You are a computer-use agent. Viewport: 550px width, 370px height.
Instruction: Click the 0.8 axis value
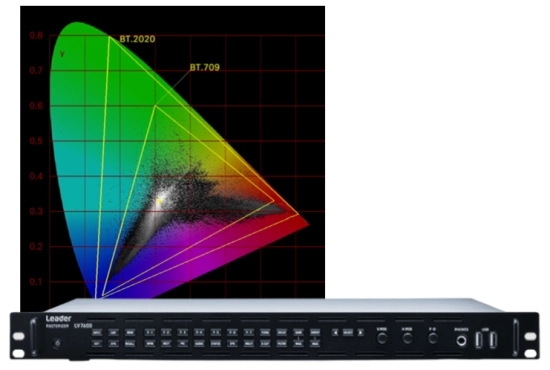[36, 35]
